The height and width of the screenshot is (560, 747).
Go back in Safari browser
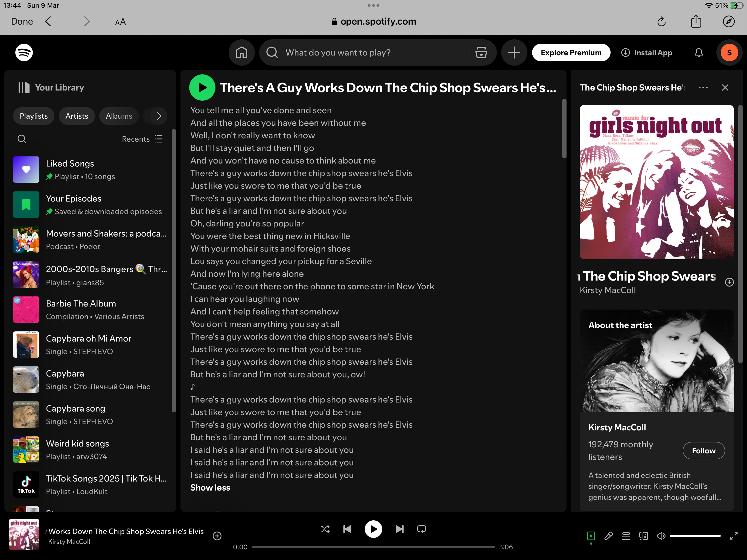click(x=48, y=22)
